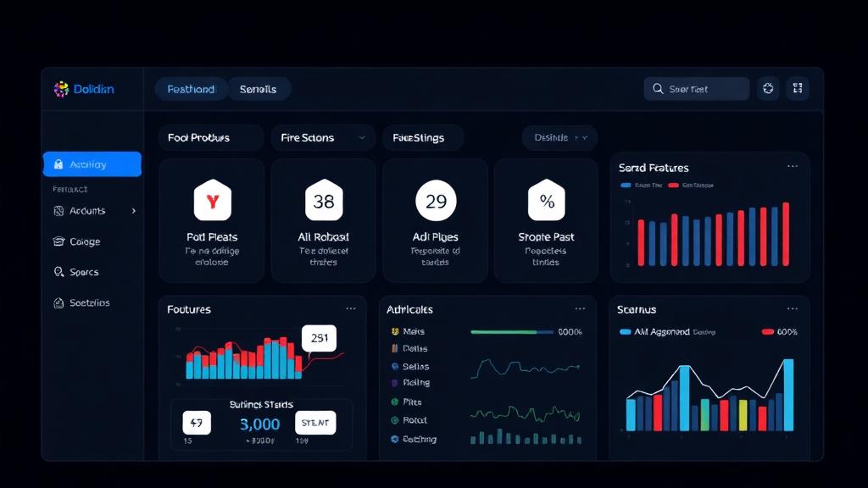Click the 38 badge on All Robost card

(x=324, y=200)
